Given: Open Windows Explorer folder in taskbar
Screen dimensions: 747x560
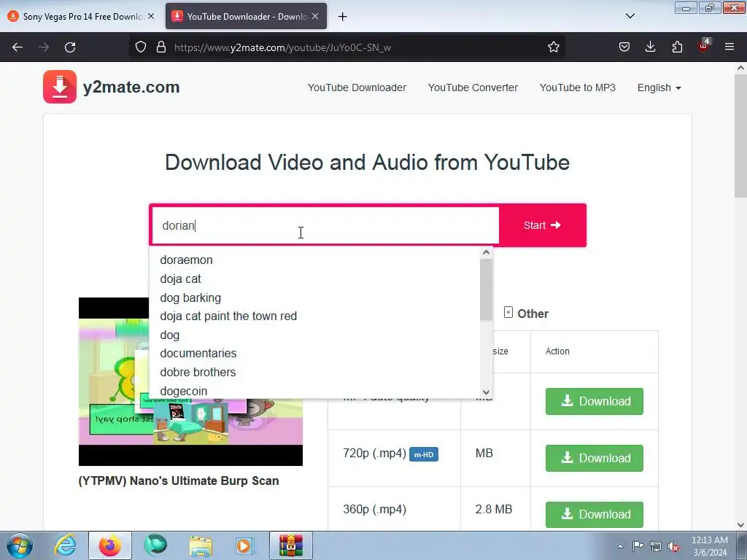Looking at the screenshot, I should pyautogui.click(x=201, y=545).
